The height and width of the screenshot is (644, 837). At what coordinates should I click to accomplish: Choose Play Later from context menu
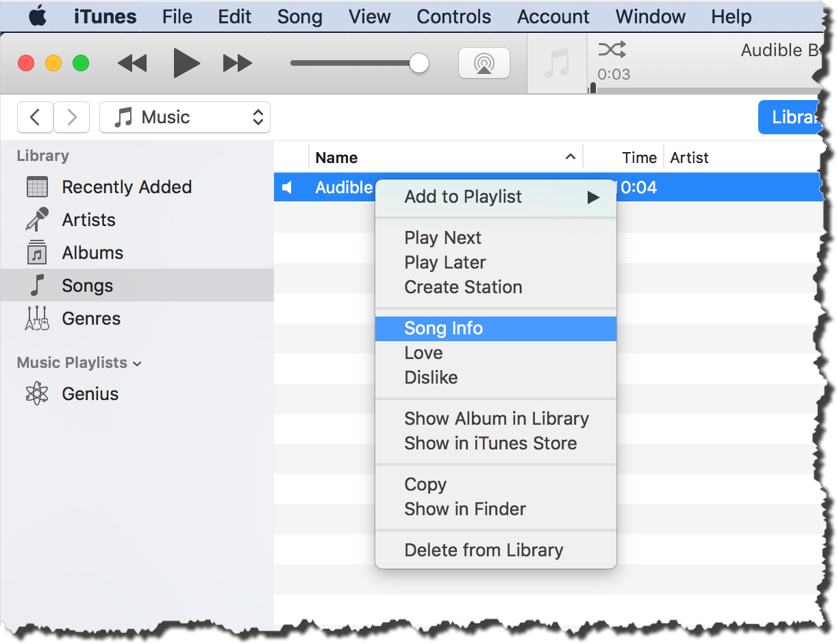pyautogui.click(x=496, y=262)
